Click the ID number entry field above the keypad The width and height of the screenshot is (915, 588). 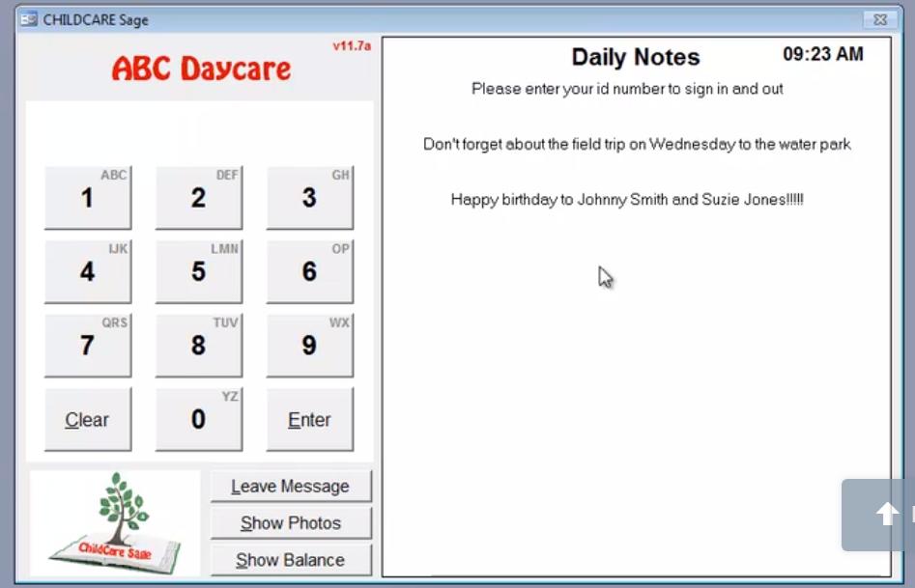[200, 132]
